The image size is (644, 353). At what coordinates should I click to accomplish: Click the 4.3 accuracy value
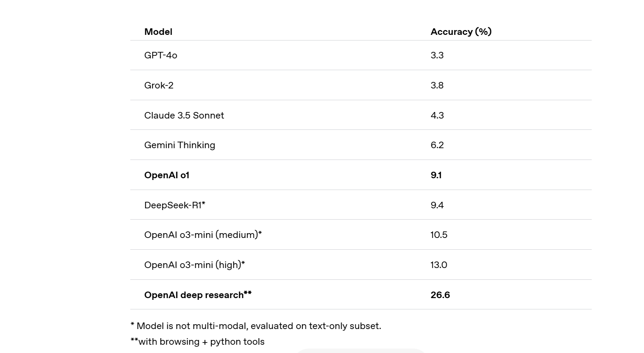coord(437,115)
